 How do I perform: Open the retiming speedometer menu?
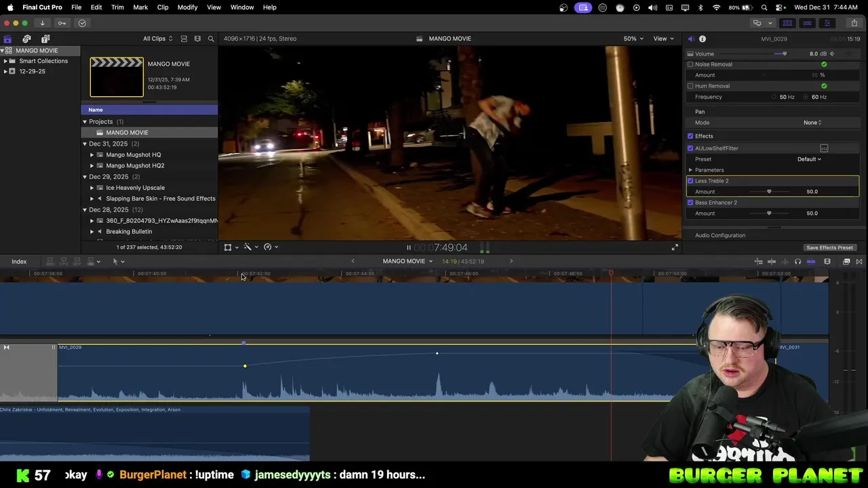click(271, 247)
